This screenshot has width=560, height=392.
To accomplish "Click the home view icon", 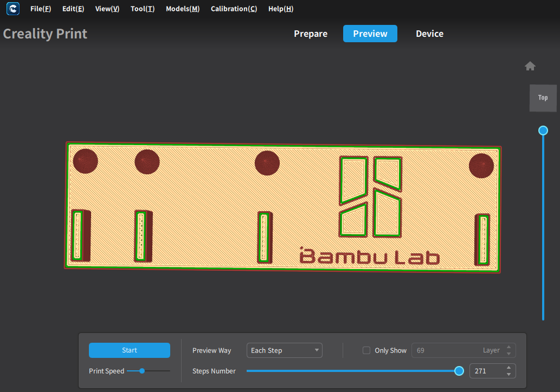I will pos(530,66).
